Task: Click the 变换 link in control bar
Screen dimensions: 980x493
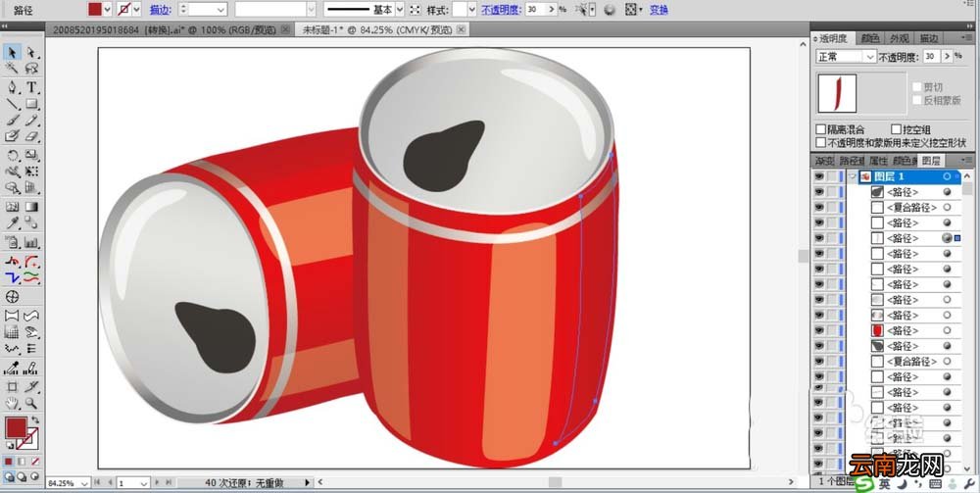Action: (659, 10)
